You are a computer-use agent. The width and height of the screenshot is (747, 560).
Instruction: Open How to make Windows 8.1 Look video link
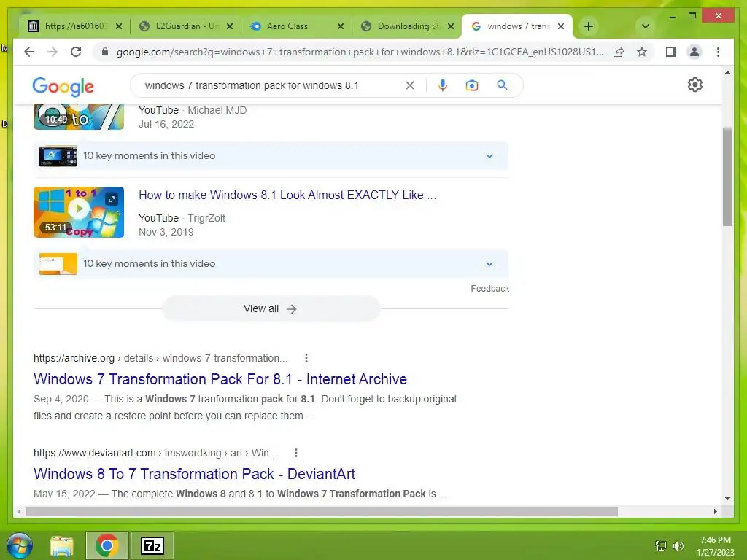pyautogui.click(x=287, y=195)
